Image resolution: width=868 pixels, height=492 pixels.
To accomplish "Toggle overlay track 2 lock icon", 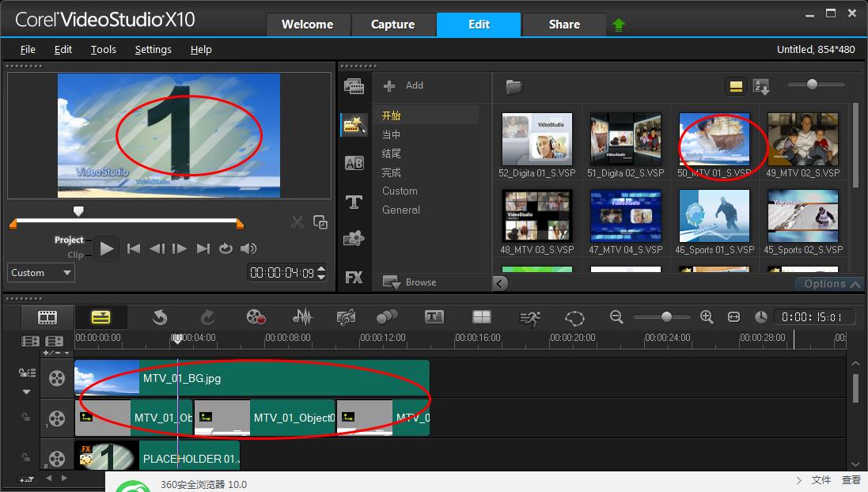I will coord(25,457).
